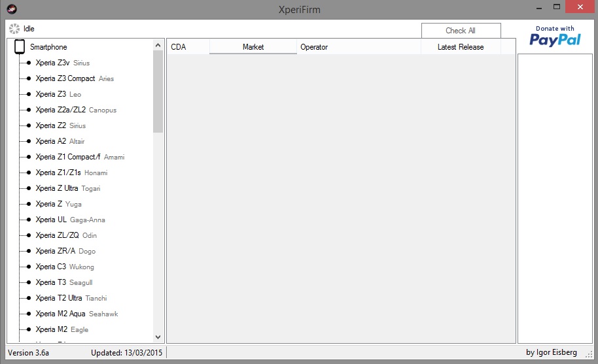Image resolution: width=598 pixels, height=364 pixels.
Task: Click the Smartphone category phone icon
Action: point(20,47)
